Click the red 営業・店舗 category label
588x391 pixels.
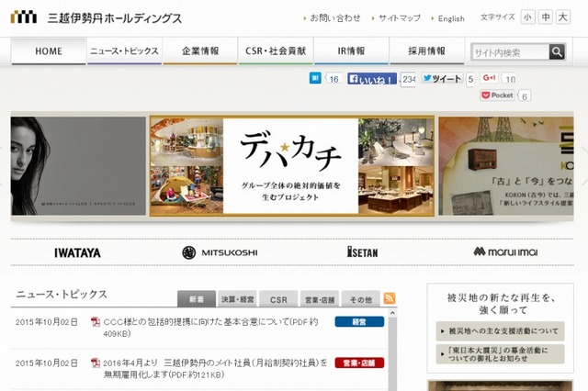point(359,363)
